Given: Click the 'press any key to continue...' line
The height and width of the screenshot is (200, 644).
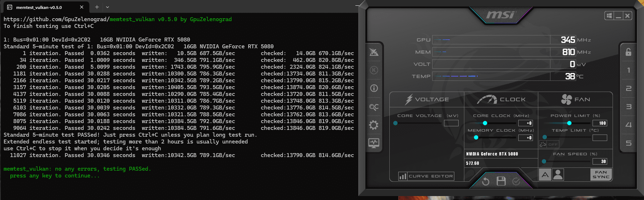Looking at the screenshot, I should (55, 176).
